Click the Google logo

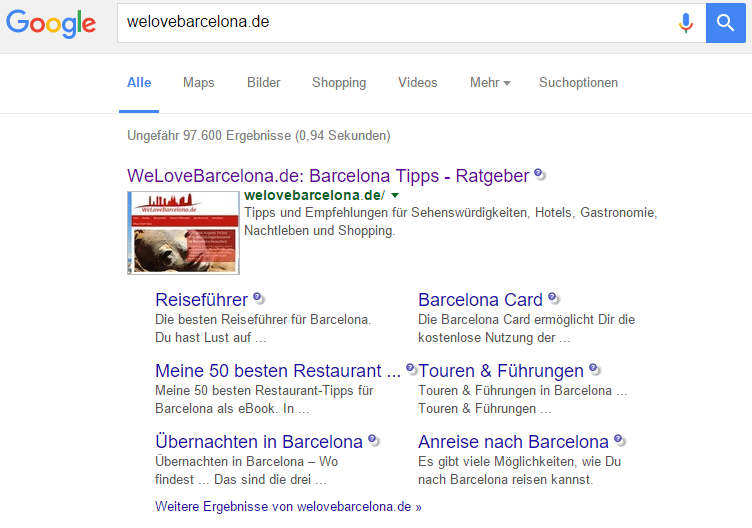pos(51,23)
